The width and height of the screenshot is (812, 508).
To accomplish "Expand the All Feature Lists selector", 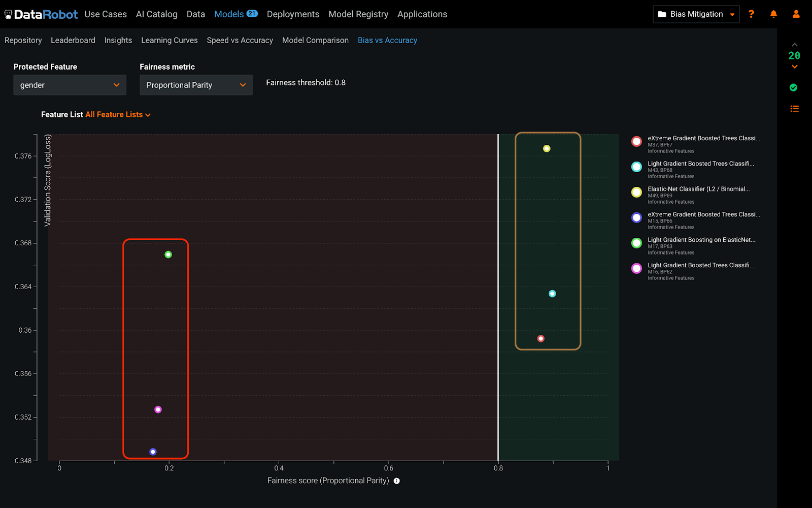I will [x=118, y=115].
